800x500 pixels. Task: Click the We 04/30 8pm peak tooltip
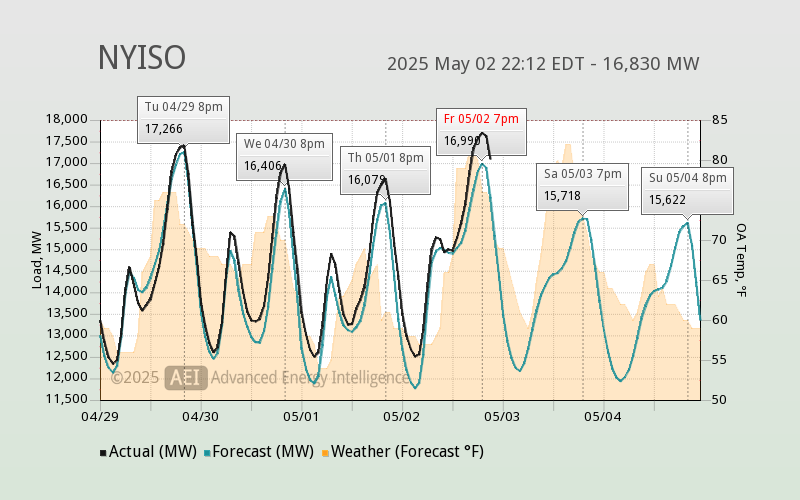point(284,157)
